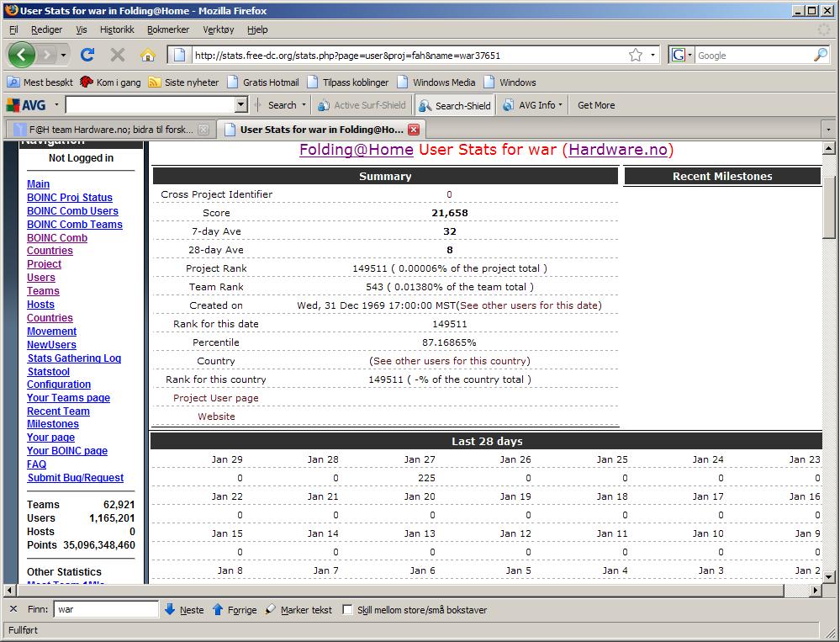Open the Folding@Home header link
This screenshot has height=642, width=840.
pos(357,150)
